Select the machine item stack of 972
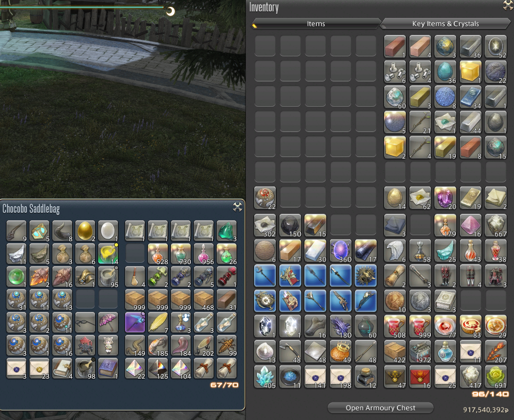Screen dimensions: 514x420 coord(420,352)
